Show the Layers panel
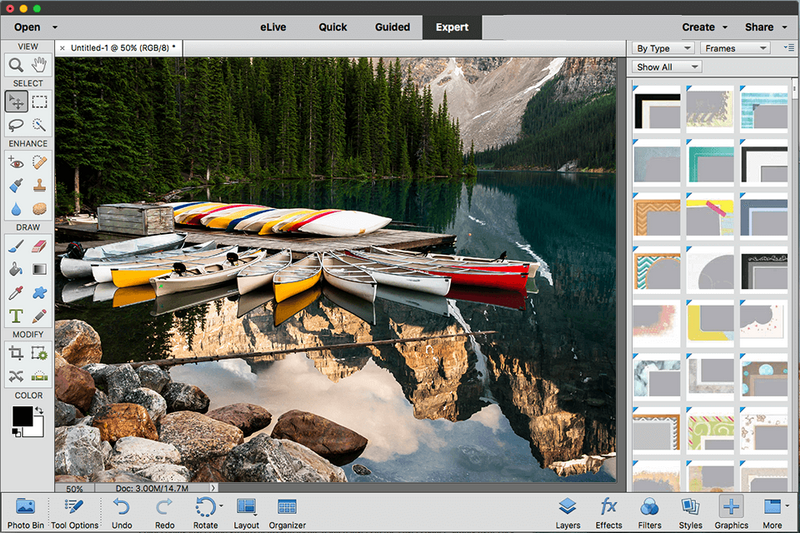800x533 pixels. (x=567, y=512)
